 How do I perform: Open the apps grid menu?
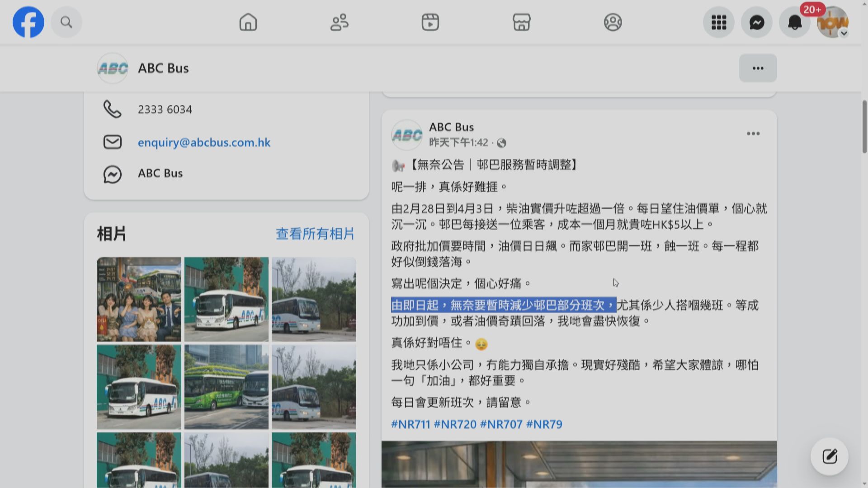coord(718,22)
